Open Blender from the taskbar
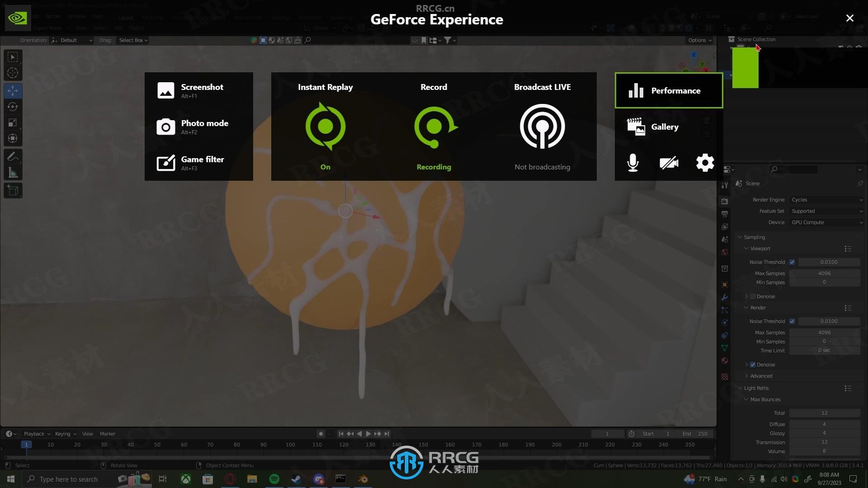This screenshot has height=488, width=868. [x=363, y=479]
